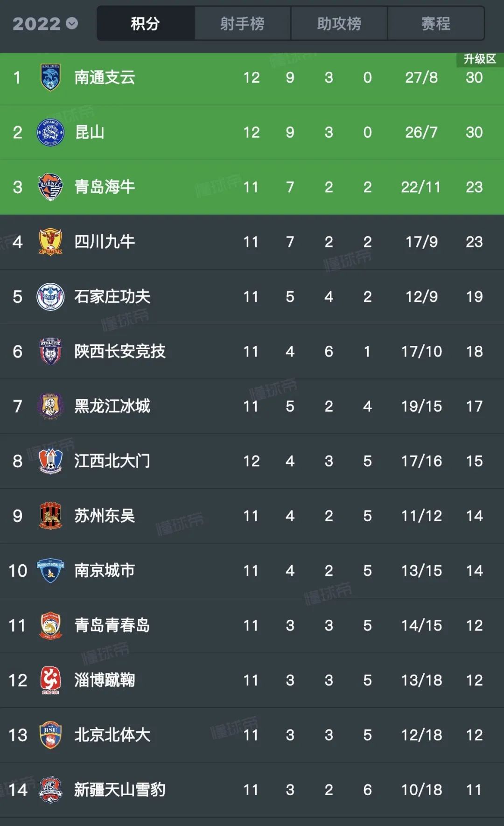Screen dimensions: 504x826
Task: Click the 南通支云 team crest icon
Action: [x=50, y=77]
